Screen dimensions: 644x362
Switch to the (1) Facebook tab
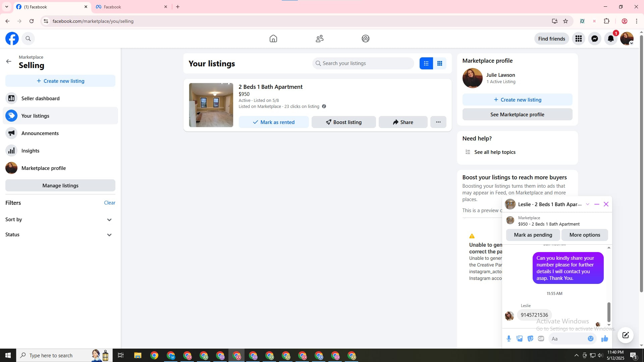tap(52, 7)
